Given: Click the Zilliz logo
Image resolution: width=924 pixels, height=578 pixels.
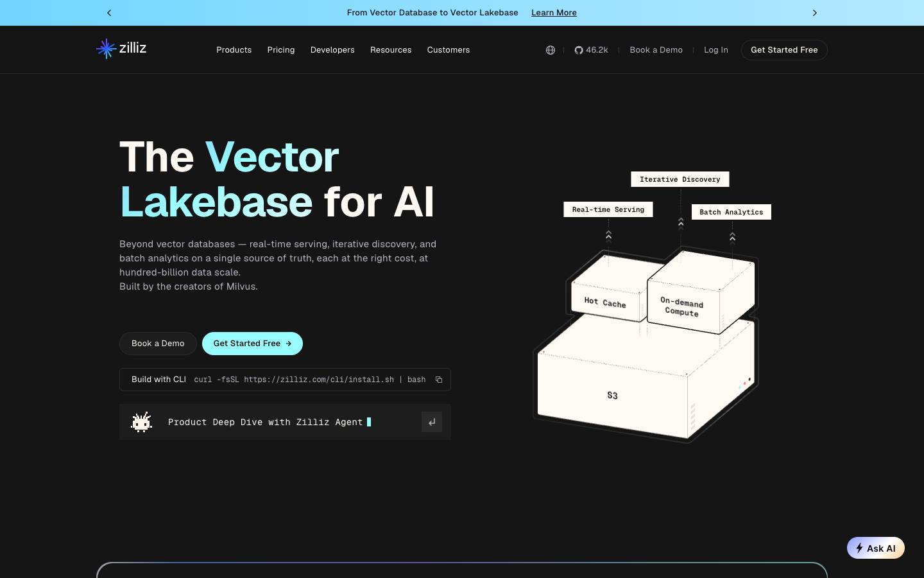Looking at the screenshot, I should point(121,48).
